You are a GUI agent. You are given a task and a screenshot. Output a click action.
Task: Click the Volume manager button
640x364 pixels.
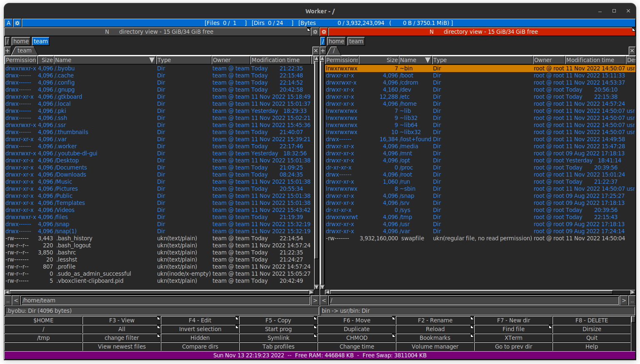(x=435, y=346)
